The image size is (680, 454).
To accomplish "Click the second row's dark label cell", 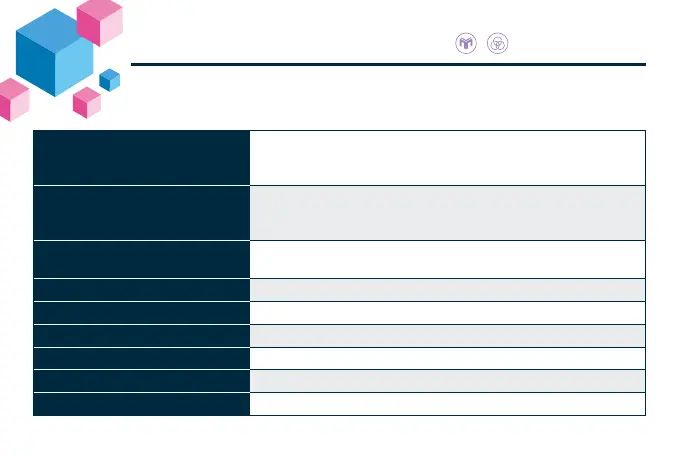I will (x=141, y=212).
